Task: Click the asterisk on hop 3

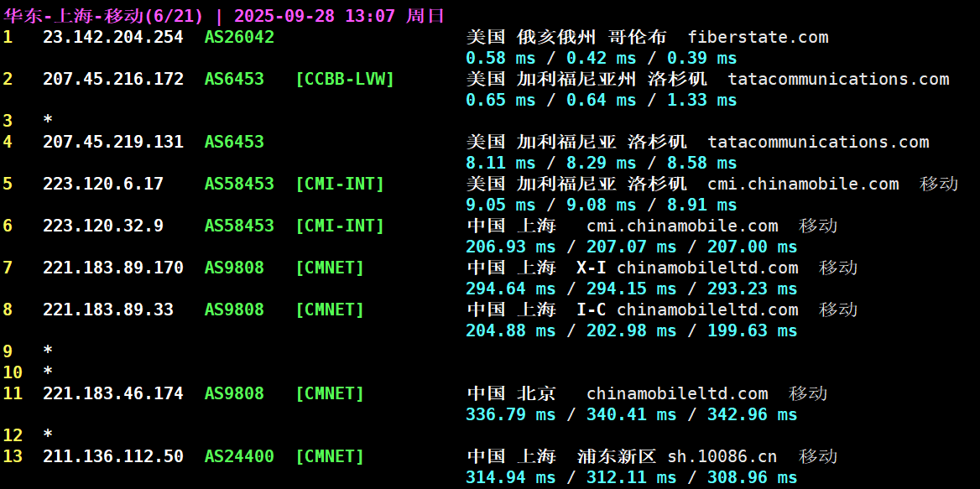Action: pyautogui.click(x=48, y=119)
